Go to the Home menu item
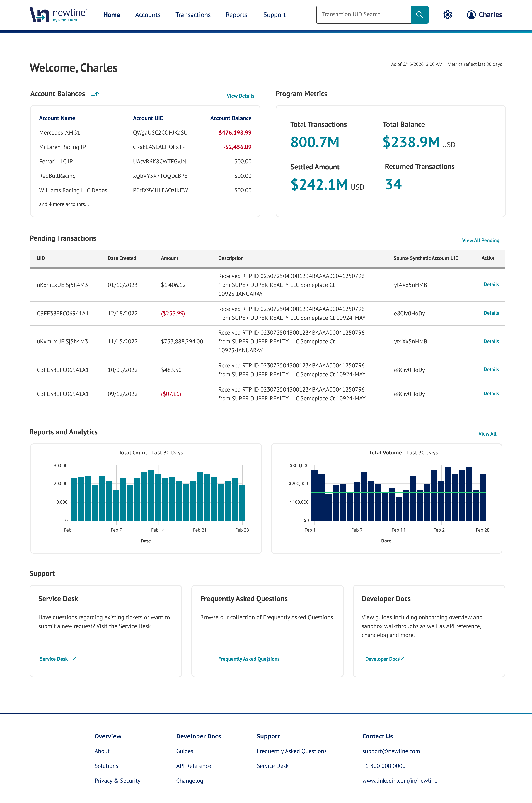Screen dimensions: 532x803 pyautogui.click(x=112, y=15)
